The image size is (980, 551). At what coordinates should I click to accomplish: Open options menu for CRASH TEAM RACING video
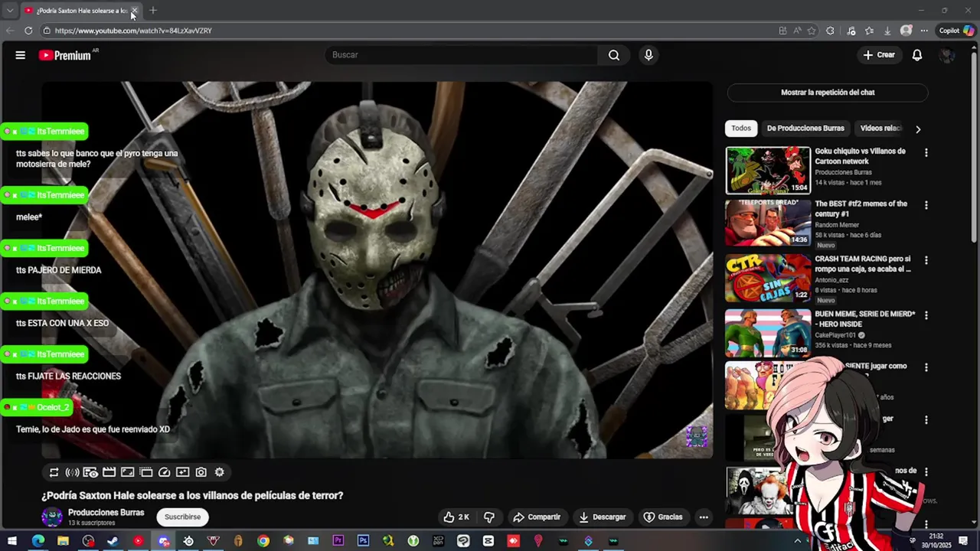(926, 261)
